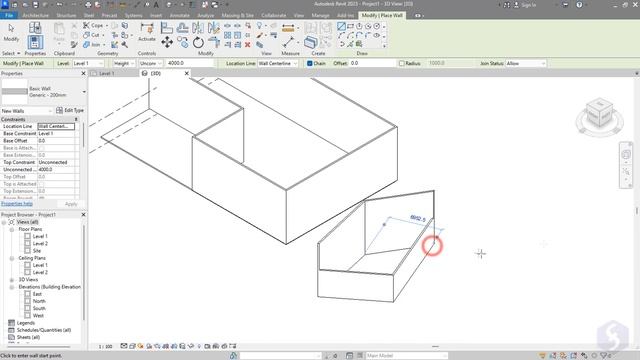The image size is (640, 360).
Task: Click the Edit Type button
Action: point(70,111)
